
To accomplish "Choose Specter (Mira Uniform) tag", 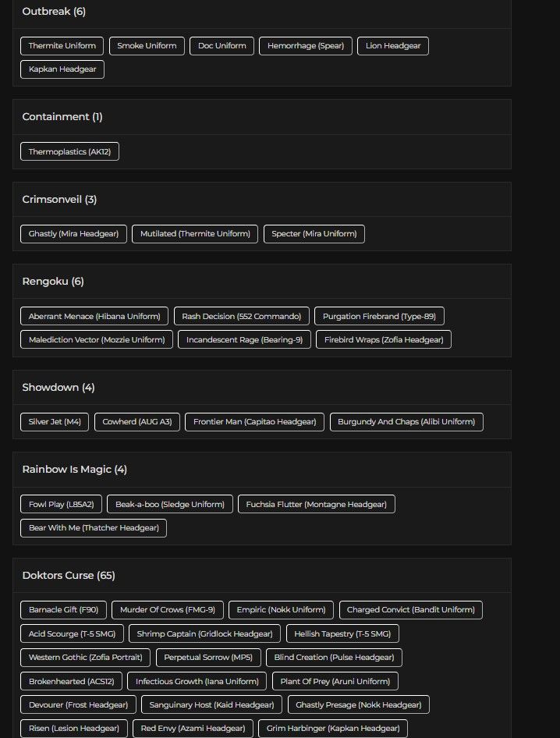I will [314, 234].
